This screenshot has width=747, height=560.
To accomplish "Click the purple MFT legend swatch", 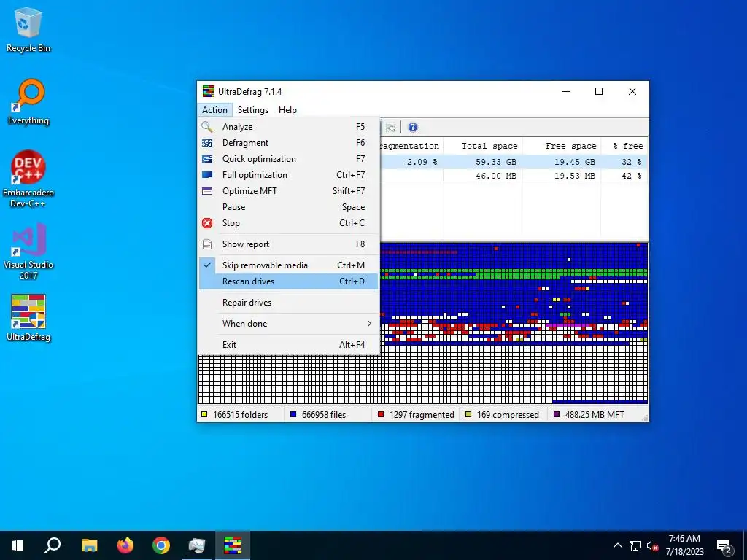I will point(557,415).
